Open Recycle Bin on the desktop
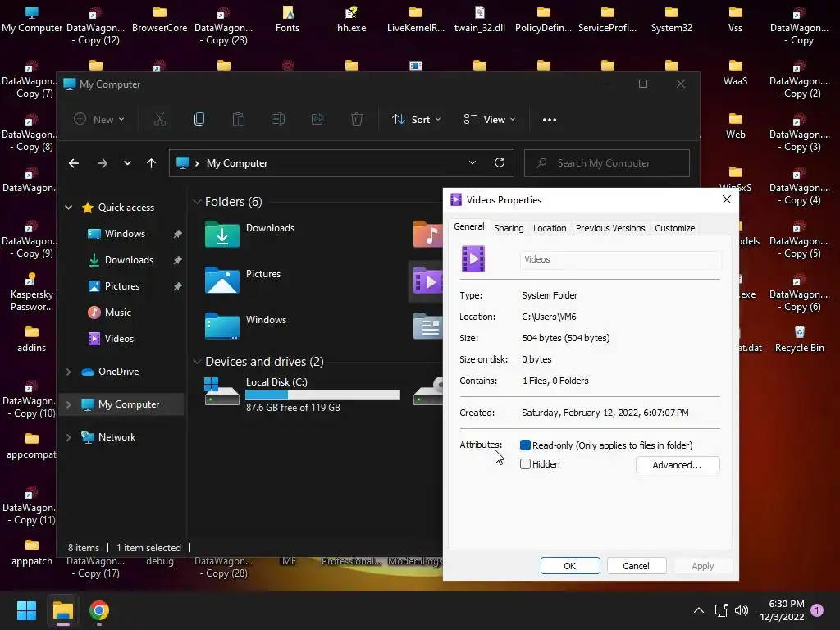 [799, 339]
